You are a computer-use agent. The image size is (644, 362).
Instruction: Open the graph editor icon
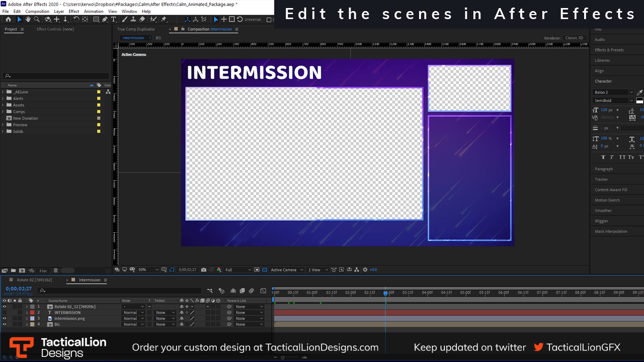coord(263,291)
